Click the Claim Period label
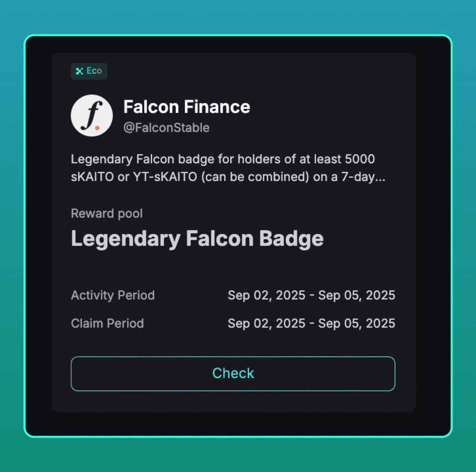Image resolution: width=476 pixels, height=472 pixels. tap(107, 323)
